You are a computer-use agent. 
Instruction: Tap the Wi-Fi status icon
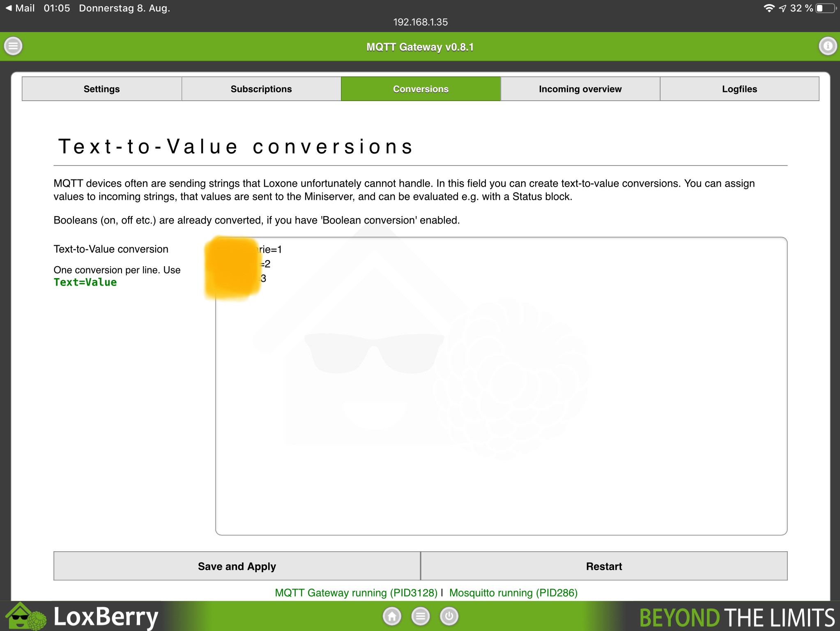769,8
